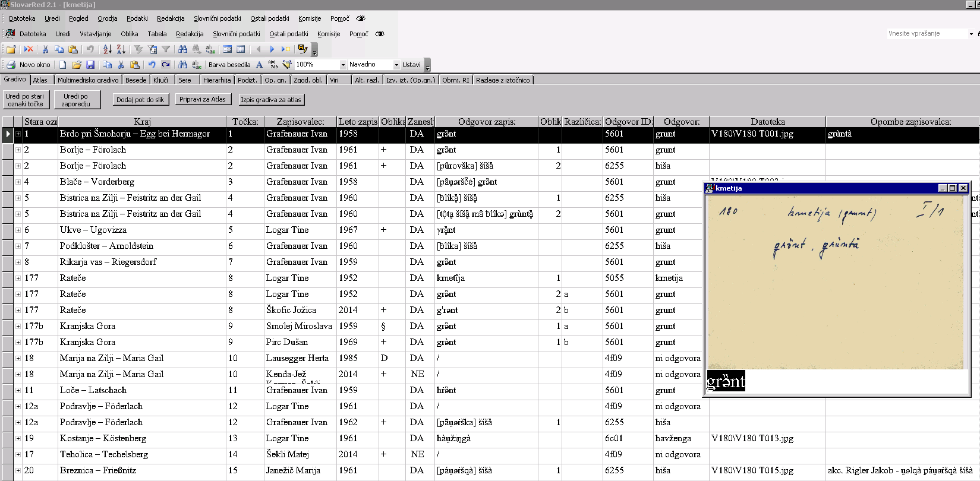Toggle the eye icon after second-row Pomoč
This screenshot has height=481, width=980.
click(x=380, y=34)
